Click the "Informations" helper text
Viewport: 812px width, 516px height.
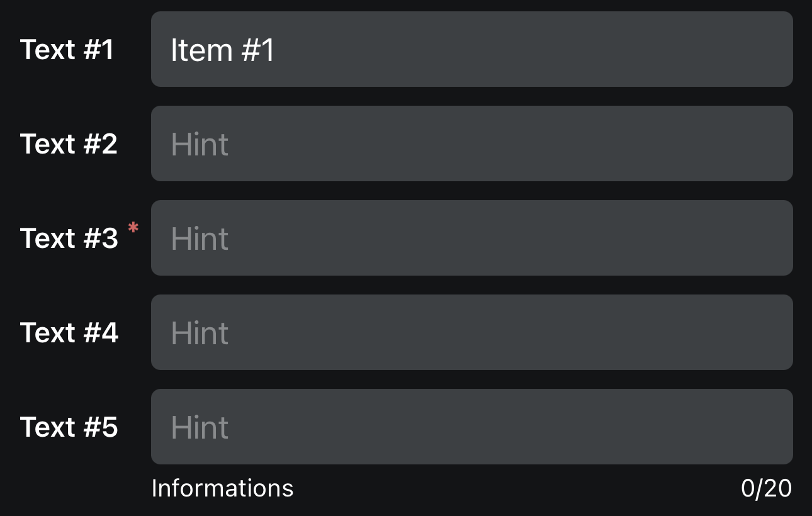point(222,488)
